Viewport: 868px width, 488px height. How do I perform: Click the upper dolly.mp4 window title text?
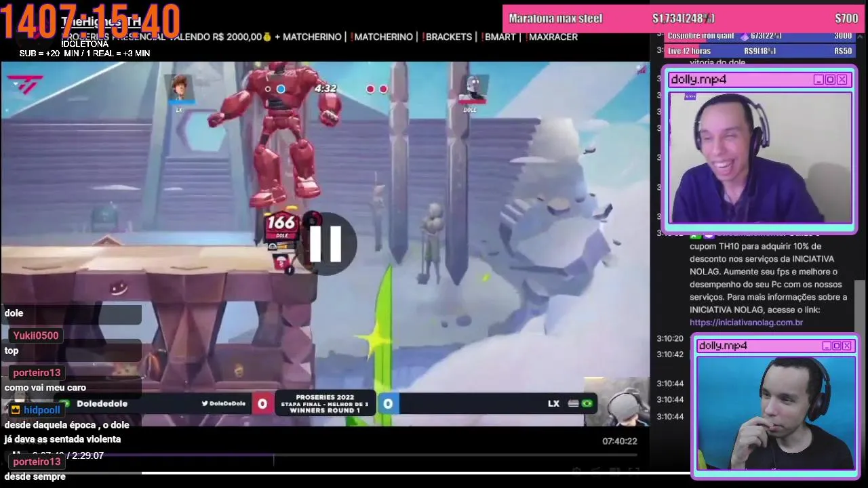698,80
